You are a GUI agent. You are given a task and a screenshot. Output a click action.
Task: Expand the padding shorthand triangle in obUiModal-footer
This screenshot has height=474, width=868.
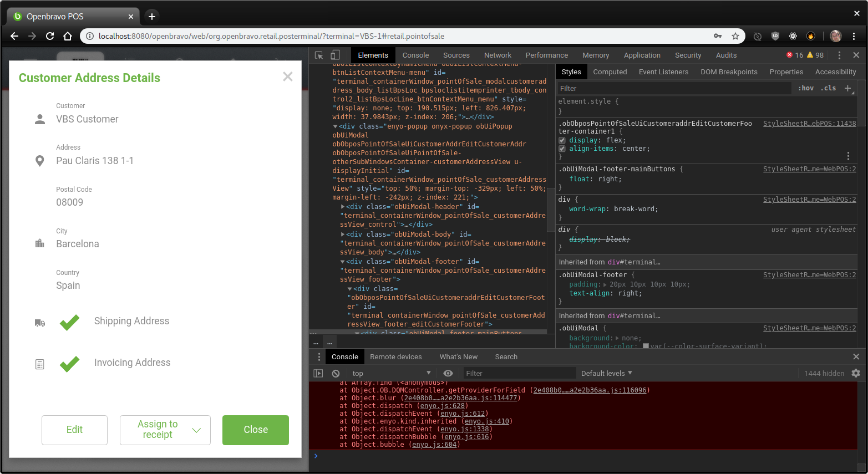coord(605,284)
